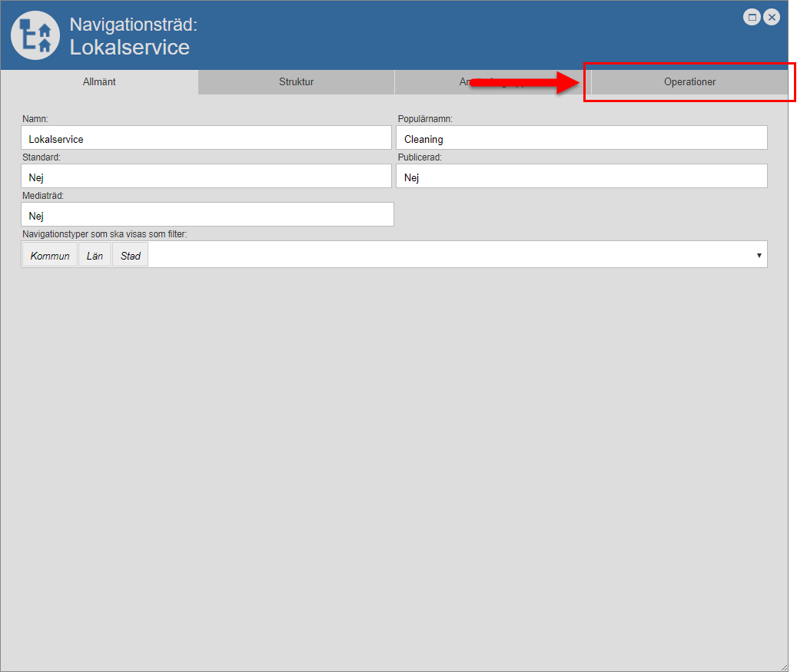
Task: Open the tab partly hidden by red arrow
Action: pos(446,82)
